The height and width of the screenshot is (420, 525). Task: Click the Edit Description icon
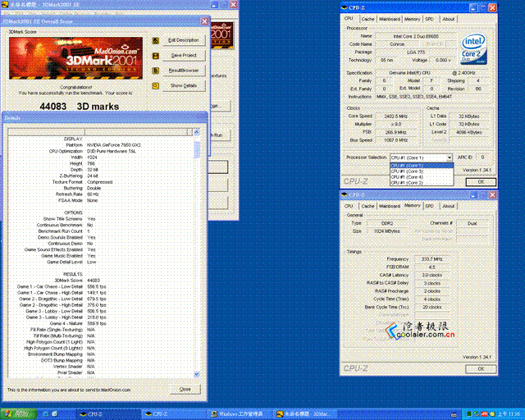pyautogui.click(x=155, y=40)
